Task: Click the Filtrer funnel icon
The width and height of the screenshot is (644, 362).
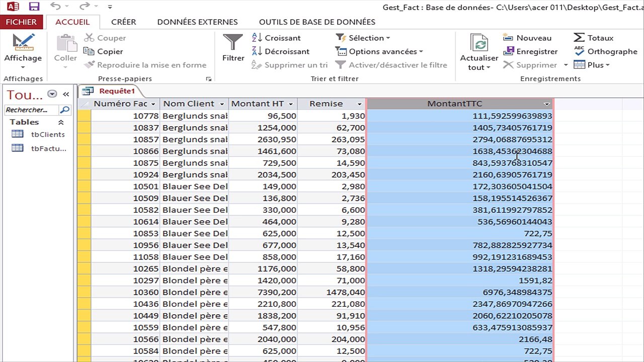Action: (233, 43)
